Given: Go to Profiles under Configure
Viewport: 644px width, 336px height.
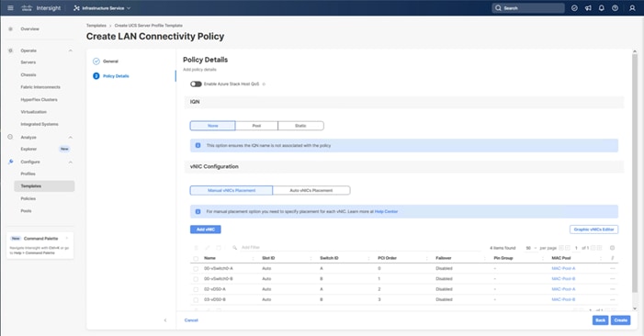Looking at the screenshot, I should [x=28, y=174].
